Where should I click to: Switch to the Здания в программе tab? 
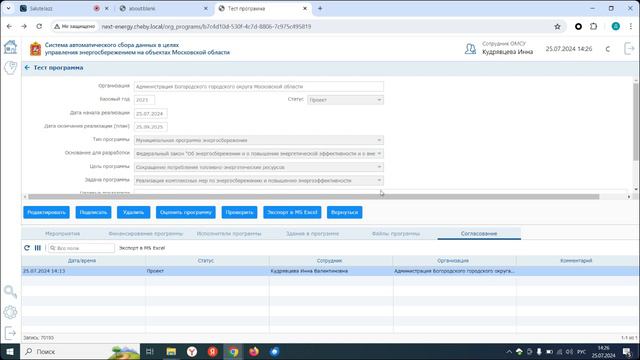click(x=312, y=233)
